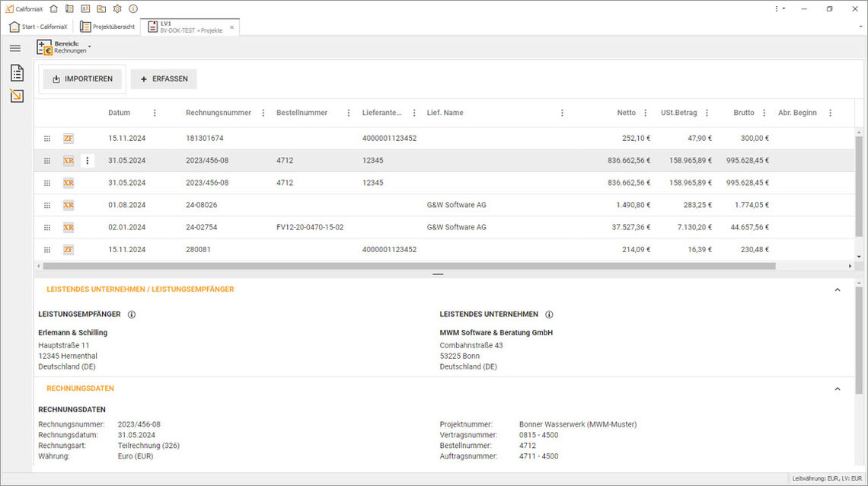
Task: Click MWM Software & Beratung GmbH name
Action: [496, 333]
